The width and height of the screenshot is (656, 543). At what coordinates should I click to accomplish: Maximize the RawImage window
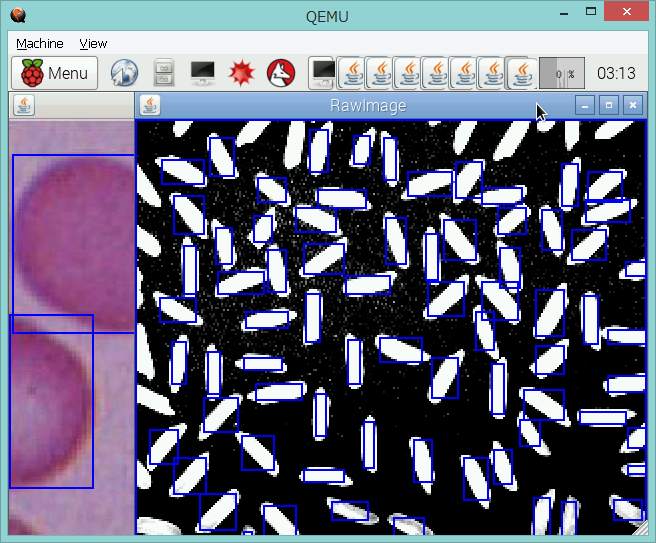pos(608,105)
